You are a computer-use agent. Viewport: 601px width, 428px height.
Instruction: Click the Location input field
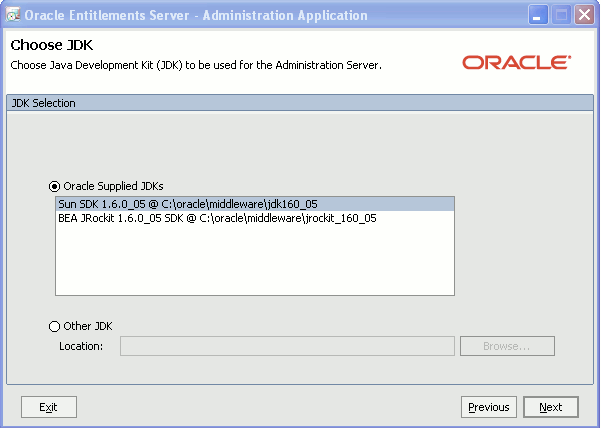[x=287, y=346]
